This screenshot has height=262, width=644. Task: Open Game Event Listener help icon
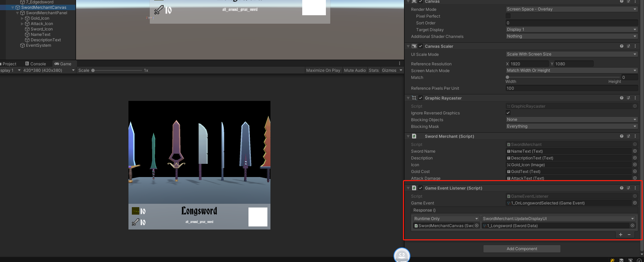tap(621, 188)
